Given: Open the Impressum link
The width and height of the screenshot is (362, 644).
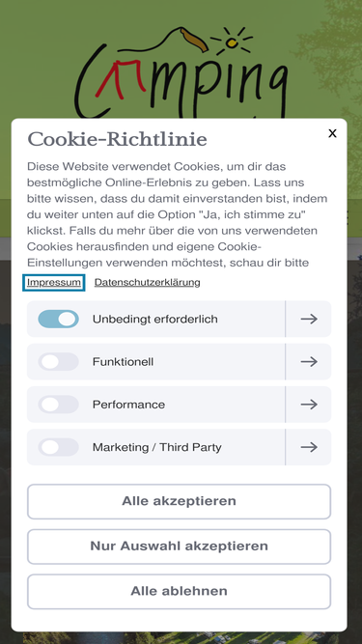Looking at the screenshot, I should tap(54, 283).
